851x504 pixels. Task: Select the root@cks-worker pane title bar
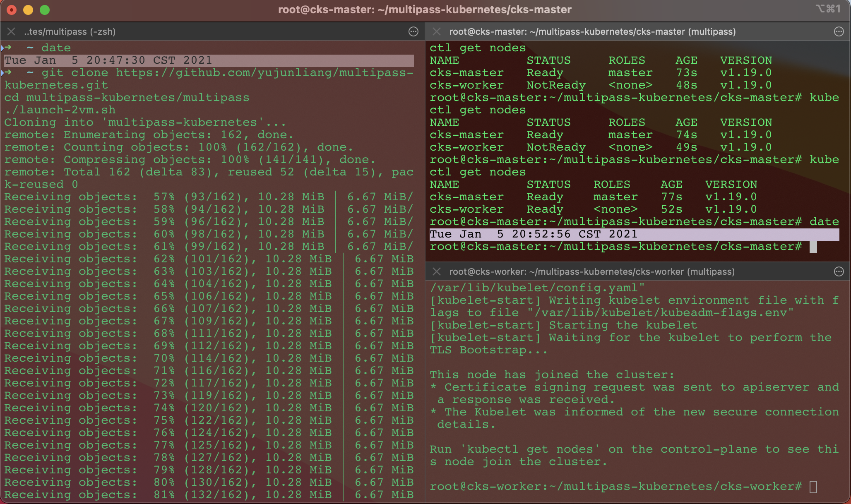592,271
